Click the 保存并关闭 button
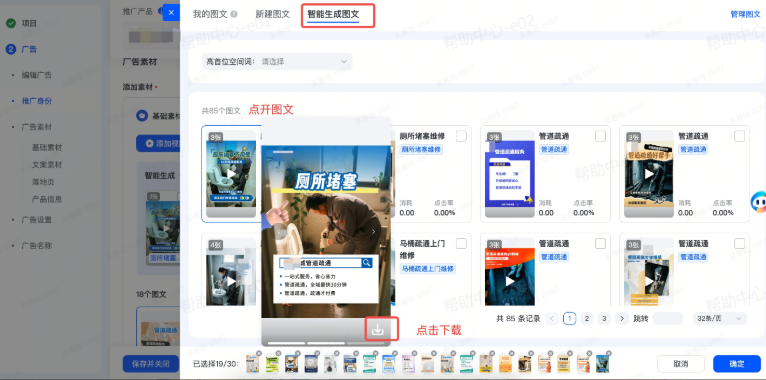The width and height of the screenshot is (766, 380). point(150,363)
